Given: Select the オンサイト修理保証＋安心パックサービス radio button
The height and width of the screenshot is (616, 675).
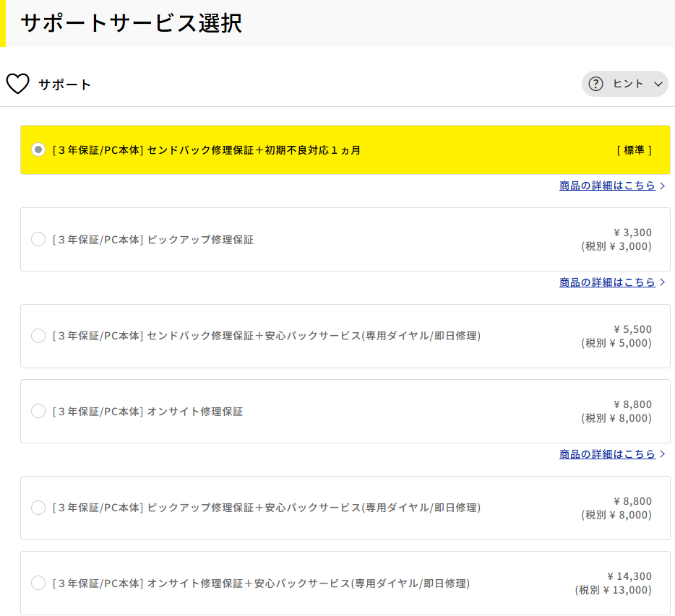Looking at the screenshot, I should [38, 583].
